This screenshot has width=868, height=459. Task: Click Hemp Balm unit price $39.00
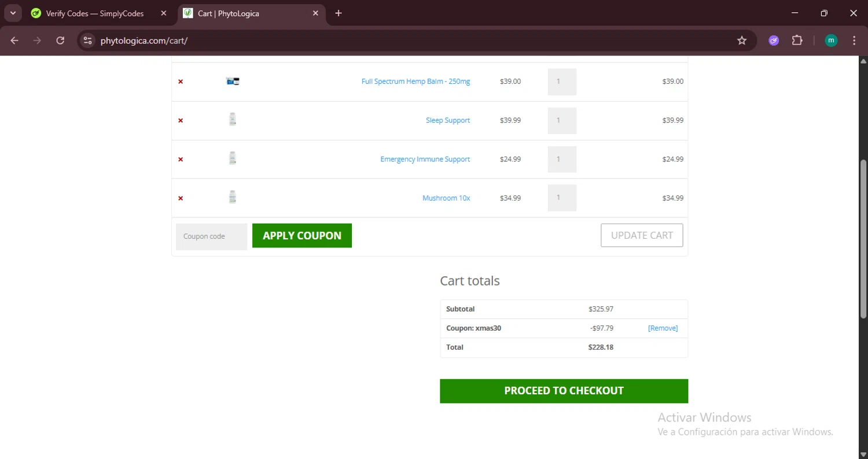tap(510, 82)
